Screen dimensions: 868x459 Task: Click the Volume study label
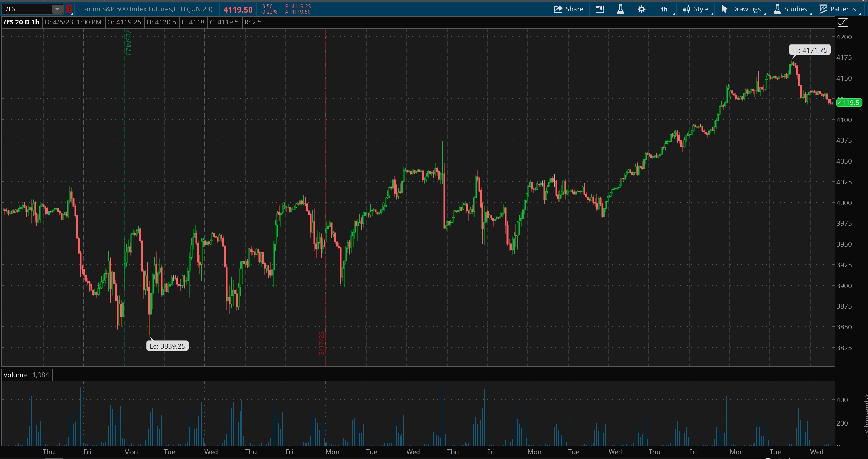tap(15, 375)
